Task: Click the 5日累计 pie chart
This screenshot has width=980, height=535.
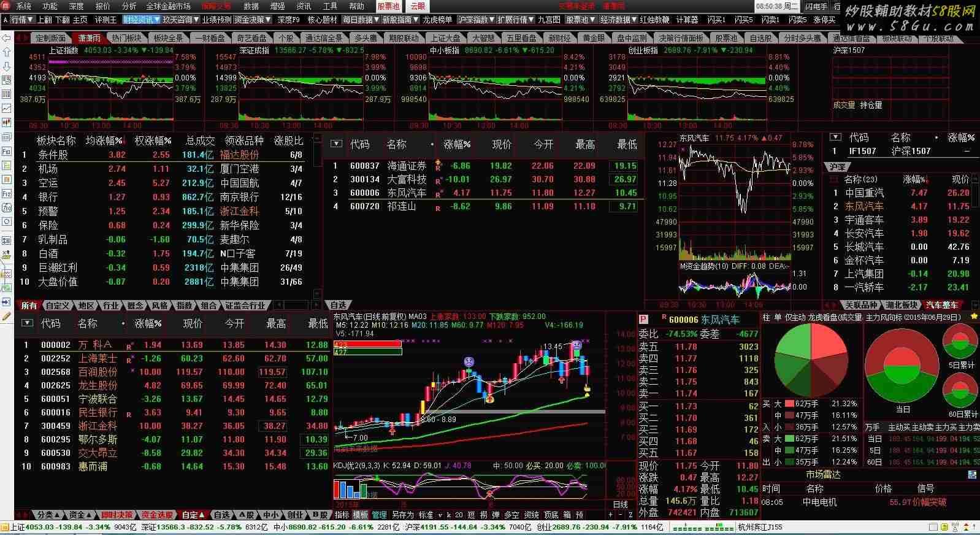Action: [960, 341]
